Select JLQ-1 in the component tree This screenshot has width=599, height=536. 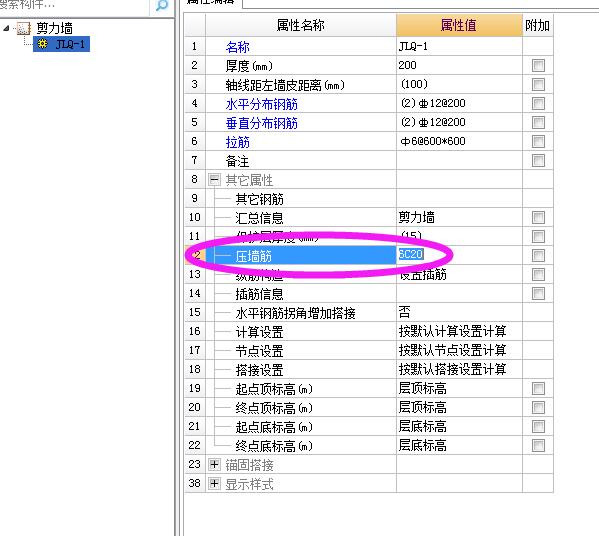pos(62,44)
